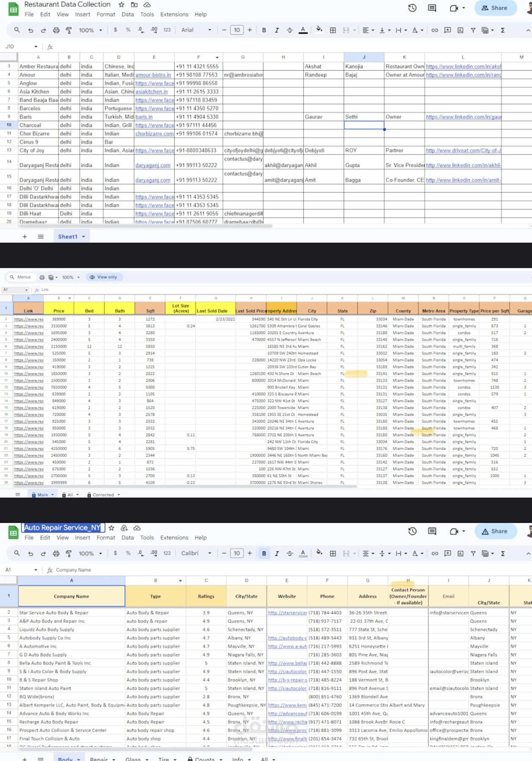Apply currency format in Restaurant Data Collection

(115, 30)
